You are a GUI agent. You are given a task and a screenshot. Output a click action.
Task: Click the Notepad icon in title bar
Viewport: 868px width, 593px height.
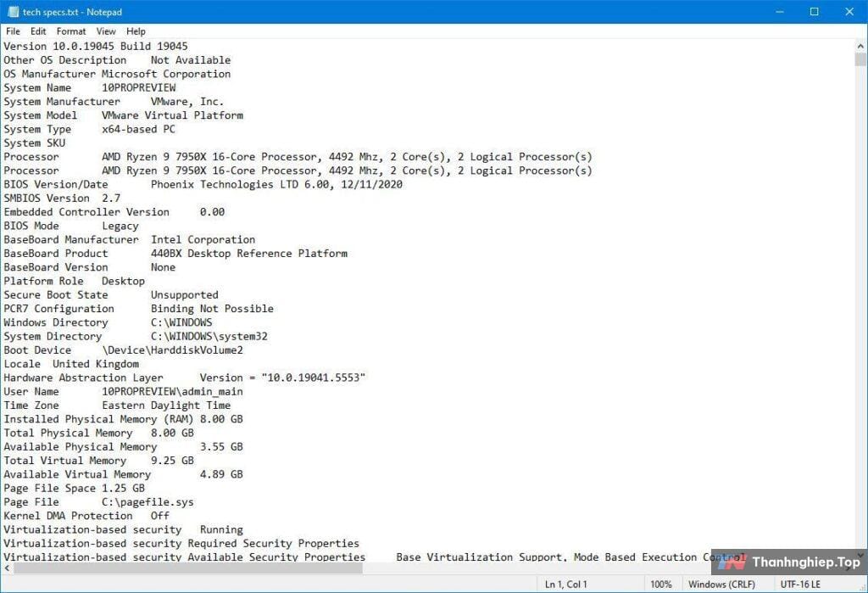[14, 12]
